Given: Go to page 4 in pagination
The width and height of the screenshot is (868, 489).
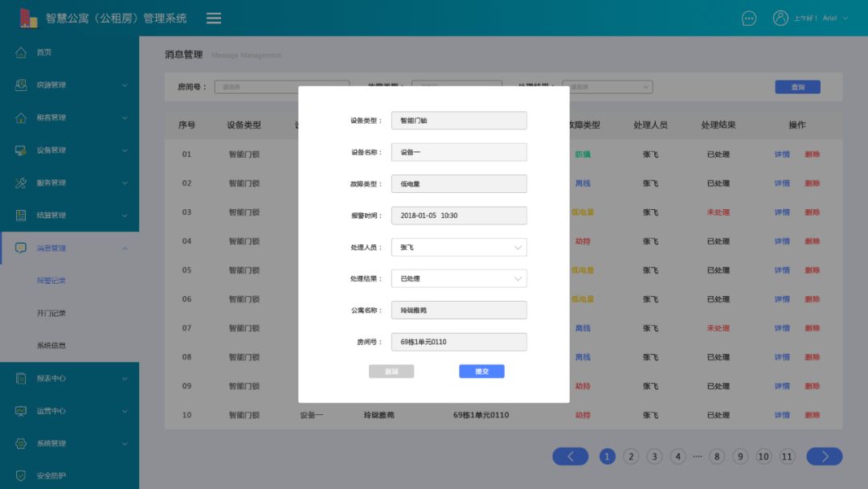Looking at the screenshot, I should tap(678, 456).
